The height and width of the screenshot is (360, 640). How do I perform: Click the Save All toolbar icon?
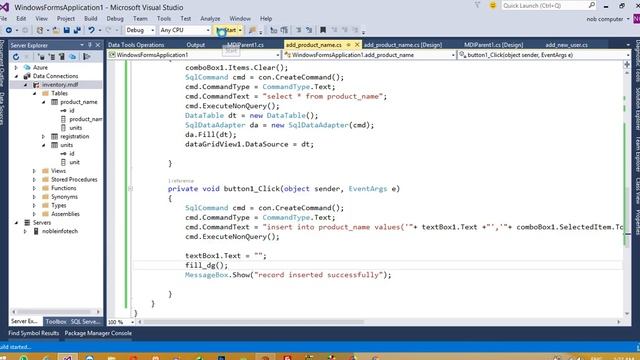point(77,30)
